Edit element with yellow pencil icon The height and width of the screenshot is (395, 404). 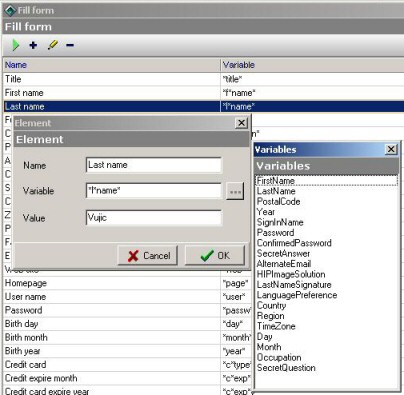coord(52,45)
